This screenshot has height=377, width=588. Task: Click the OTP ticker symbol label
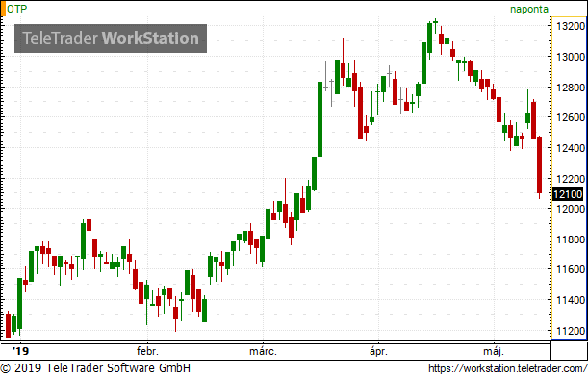coord(17,9)
